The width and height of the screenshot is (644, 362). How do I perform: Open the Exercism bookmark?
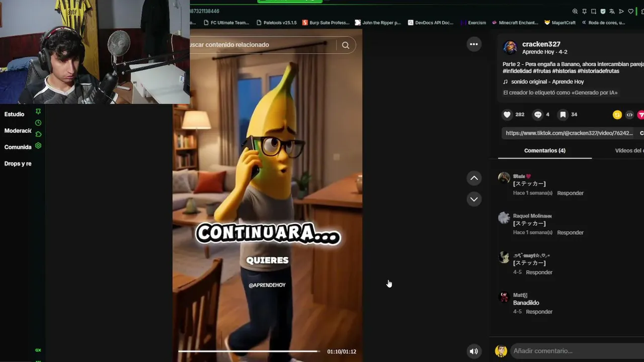tap(473, 23)
